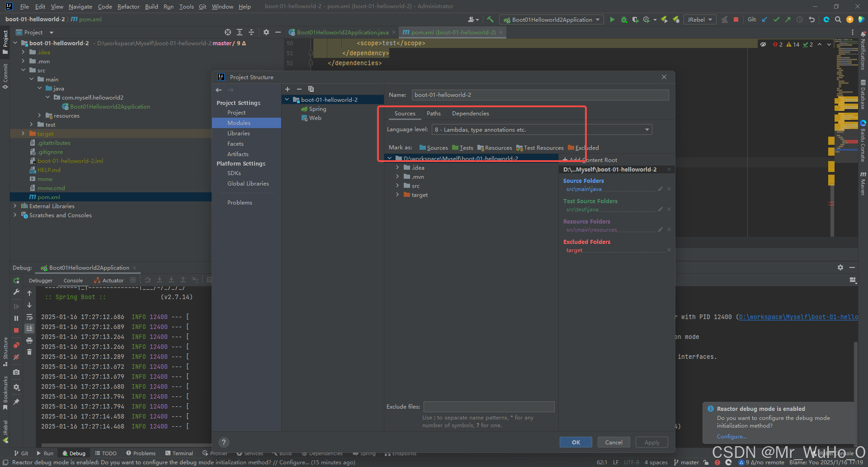The width and height of the screenshot is (868, 467).
Task: Click add module plus icon in dialog
Action: click(288, 89)
